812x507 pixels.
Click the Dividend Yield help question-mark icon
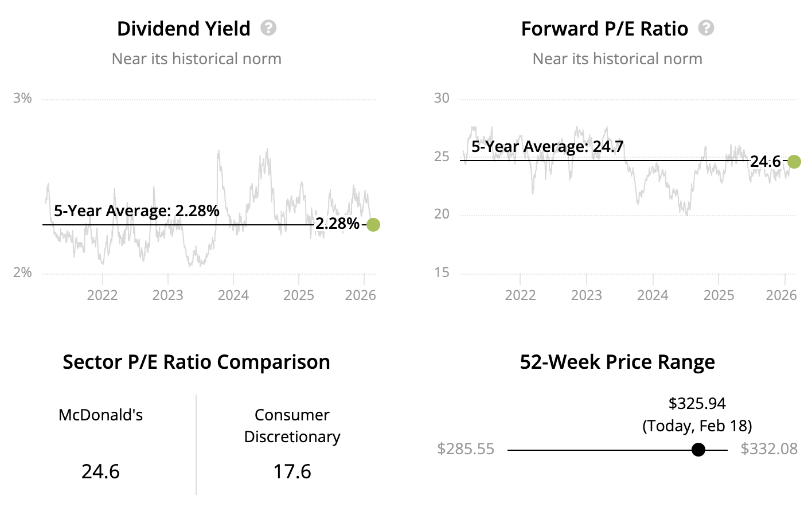point(268,28)
